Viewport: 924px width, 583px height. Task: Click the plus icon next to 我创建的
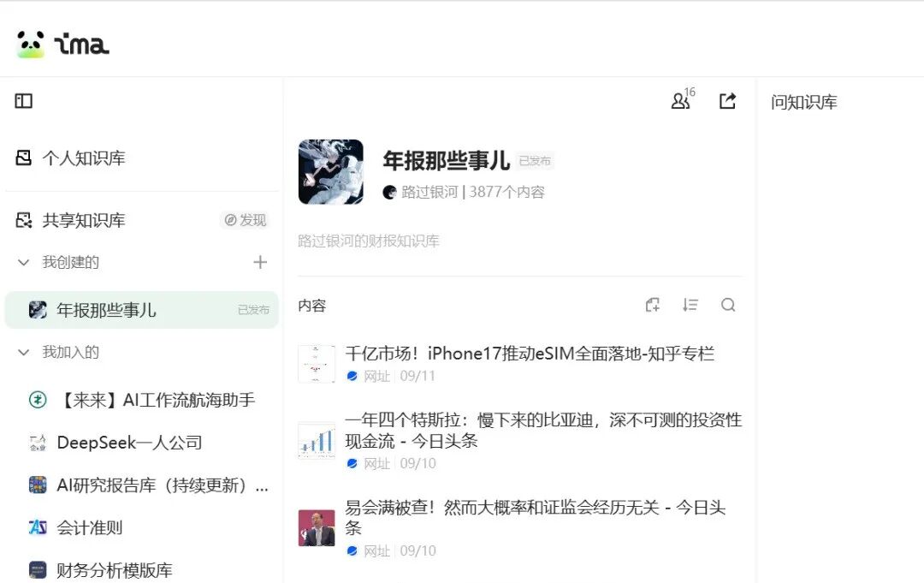point(260,262)
